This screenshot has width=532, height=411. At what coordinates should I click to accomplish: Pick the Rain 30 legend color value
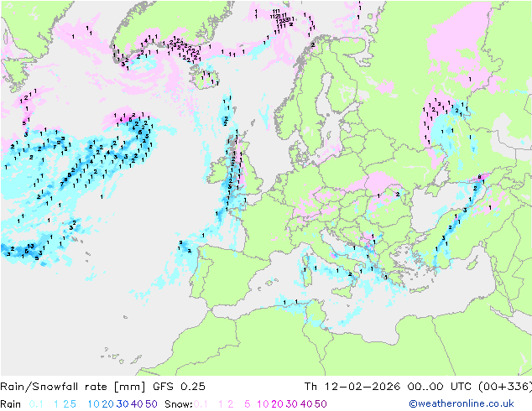click(x=123, y=404)
